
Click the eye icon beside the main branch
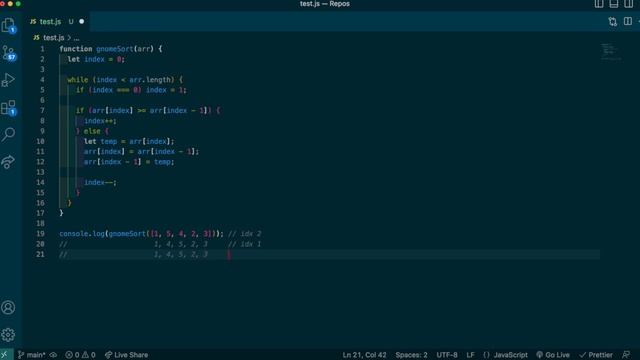click(53, 355)
